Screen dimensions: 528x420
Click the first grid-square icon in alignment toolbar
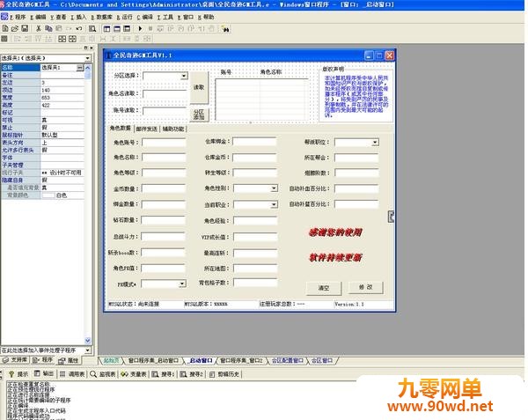pyautogui.click(x=62, y=39)
